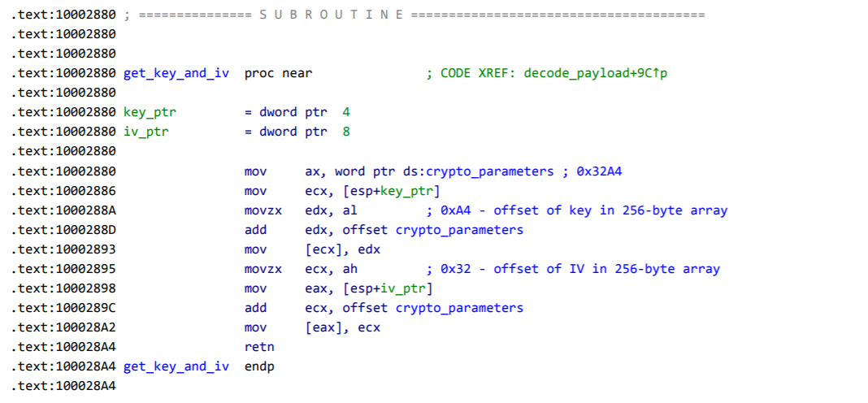This screenshot has width=868, height=403.
Task: Click the get_key_and_iv proc near label
Action: point(176,74)
